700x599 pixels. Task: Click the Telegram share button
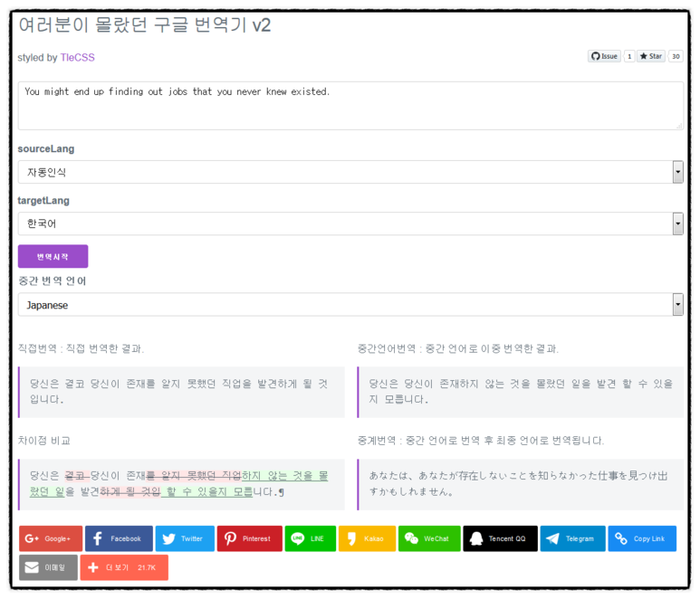572,538
